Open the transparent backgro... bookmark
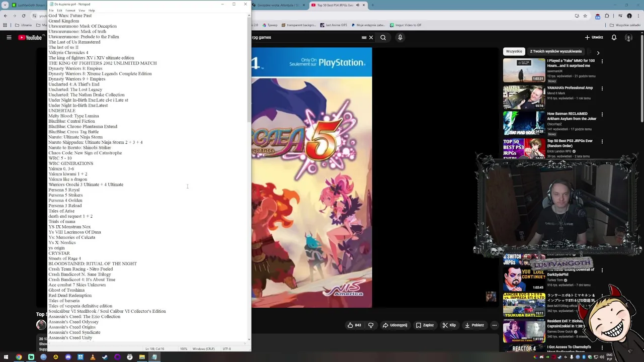644x362 pixels. 299,25
